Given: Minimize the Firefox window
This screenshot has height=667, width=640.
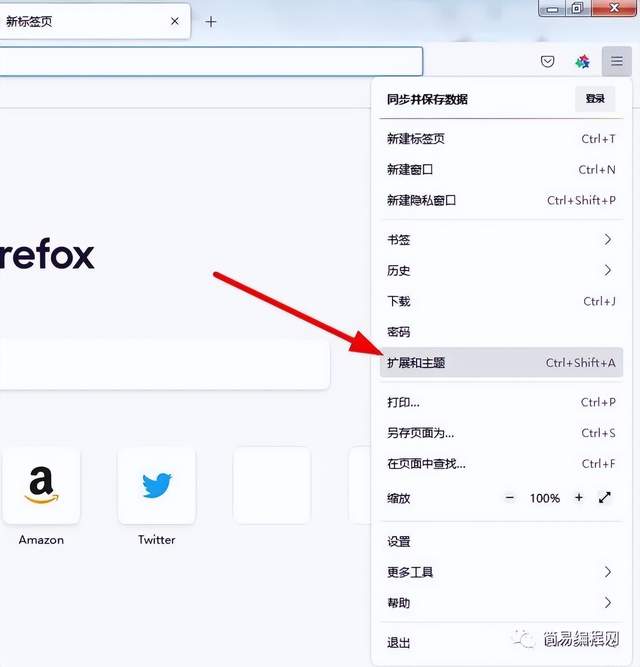Looking at the screenshot, I should pyautogui.click(x=552, y=8).
